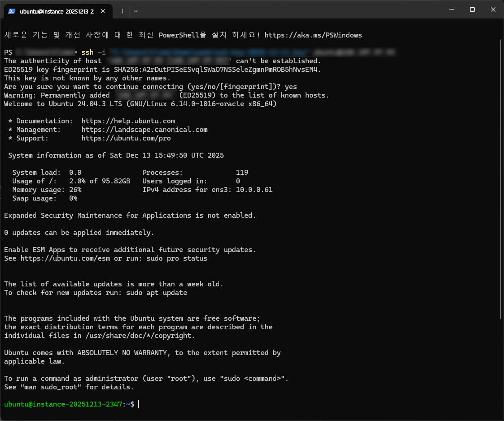Click the '/usr/share/doc/*/copyright' path text

[138, 336]
